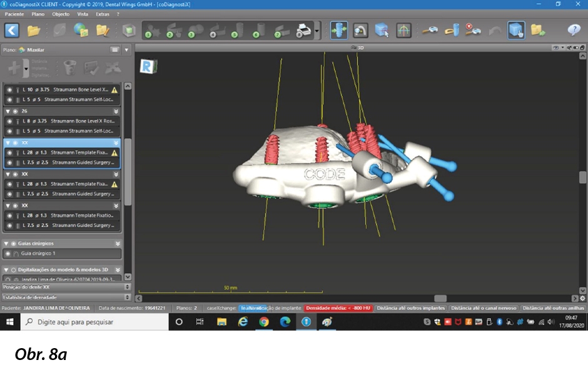The width and height of the screenshot is (588, 375).
Task: Toggle visibility of L 10 ø 3.75 implant
Action: [x=9, y=90]
